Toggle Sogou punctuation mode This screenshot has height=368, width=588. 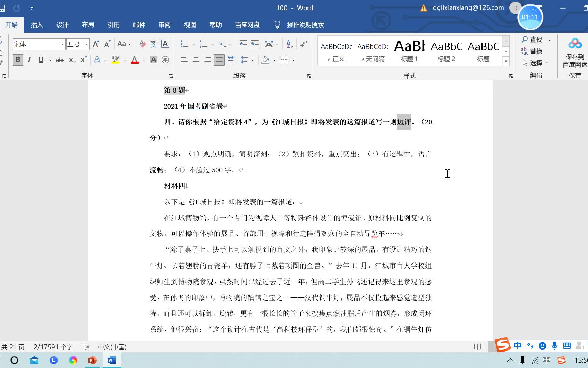point(530,346)
